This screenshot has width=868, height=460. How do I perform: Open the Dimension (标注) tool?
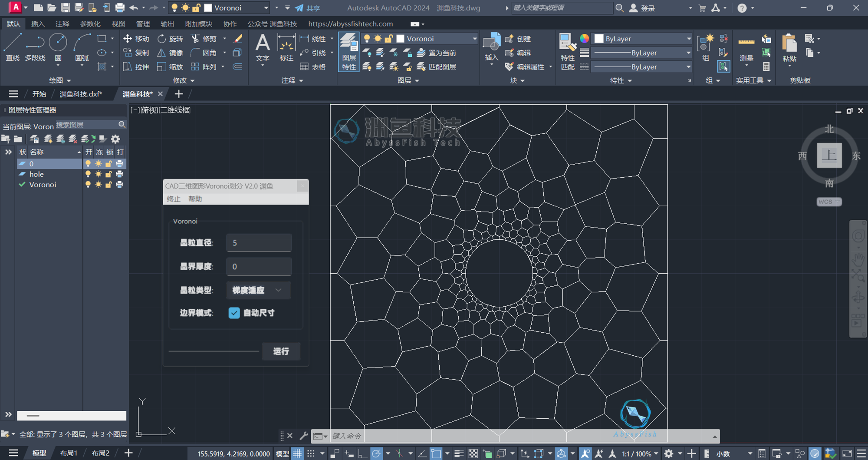[286, 47]
